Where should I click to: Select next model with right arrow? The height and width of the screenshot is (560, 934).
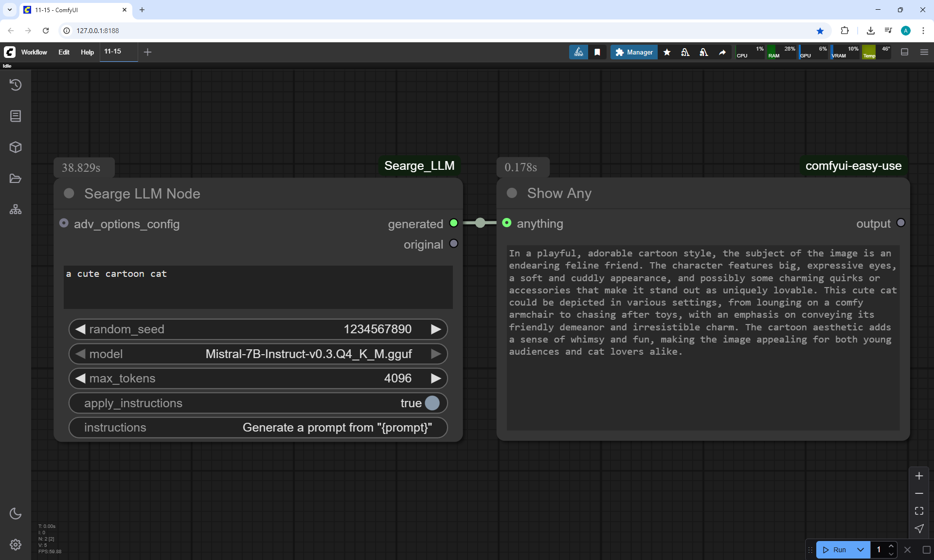coord(436,354)
